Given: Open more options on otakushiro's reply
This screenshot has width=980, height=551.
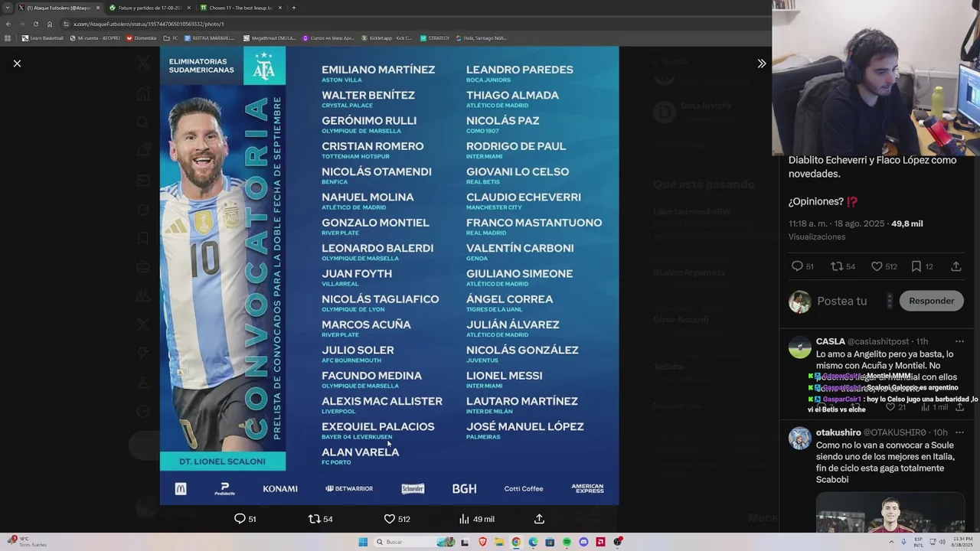Looking at the screenshot, I should 959,432.
